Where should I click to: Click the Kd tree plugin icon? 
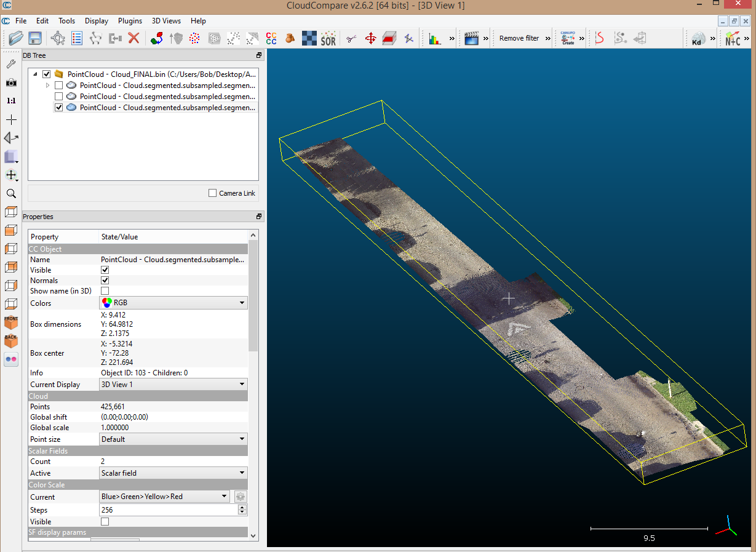coord(697,38)
